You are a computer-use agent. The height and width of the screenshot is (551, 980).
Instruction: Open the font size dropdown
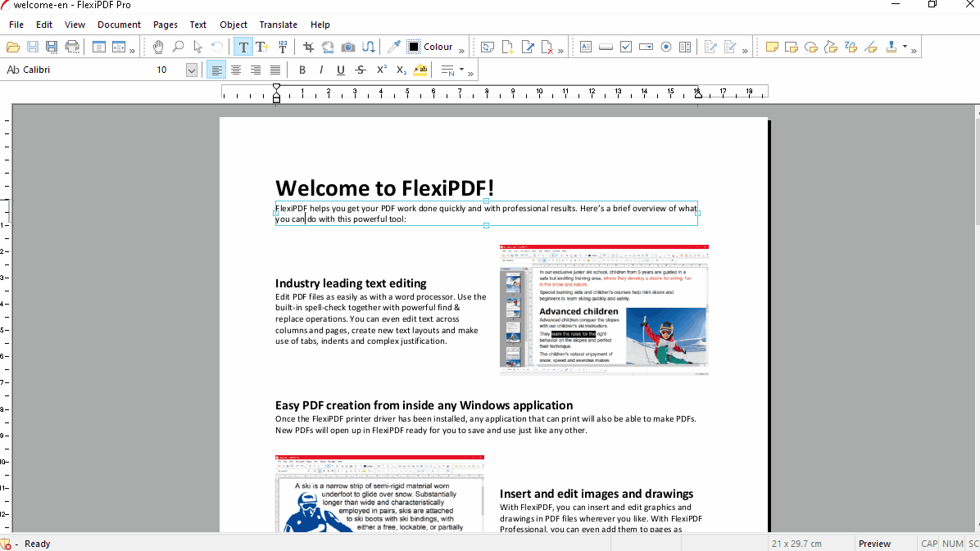point(191,70)
